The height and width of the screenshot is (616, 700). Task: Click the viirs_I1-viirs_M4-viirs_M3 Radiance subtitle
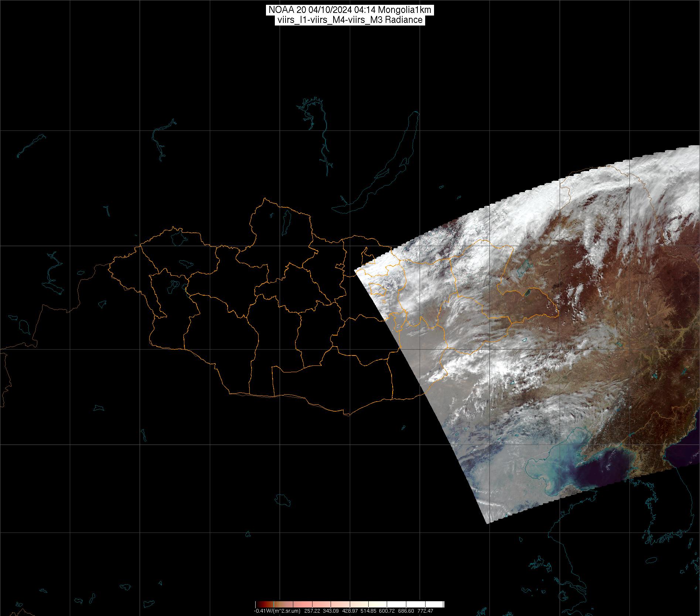349,20
